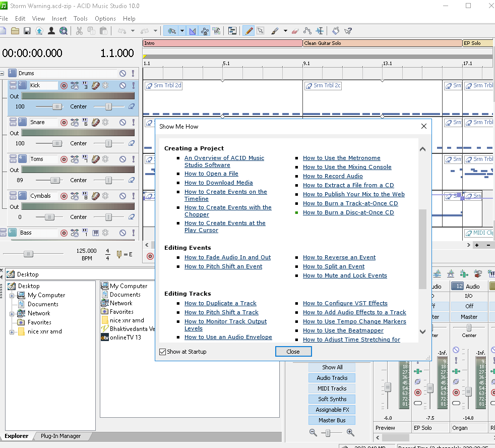
Task: Click the How to Record Audio link
Action: (x=333, y=176)
